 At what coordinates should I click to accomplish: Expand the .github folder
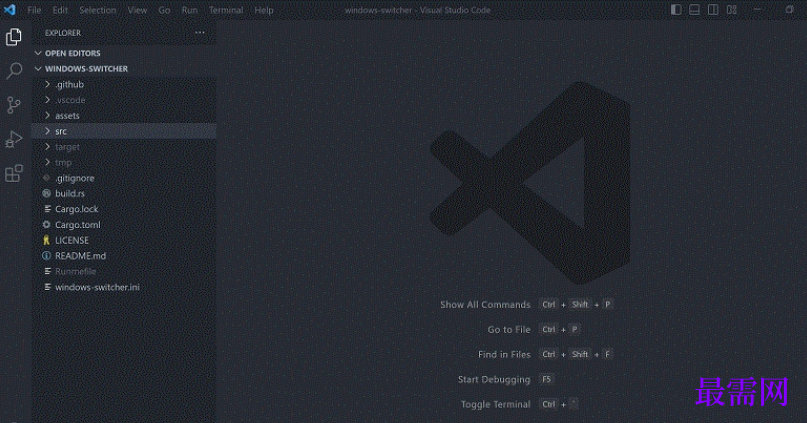pyautogui.click(x=47, y=84)
